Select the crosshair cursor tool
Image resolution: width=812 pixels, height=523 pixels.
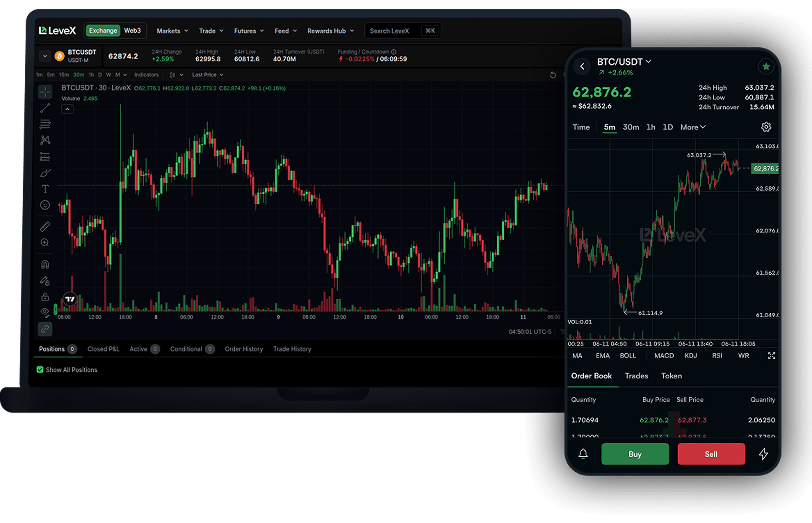[x=45, y=92]
